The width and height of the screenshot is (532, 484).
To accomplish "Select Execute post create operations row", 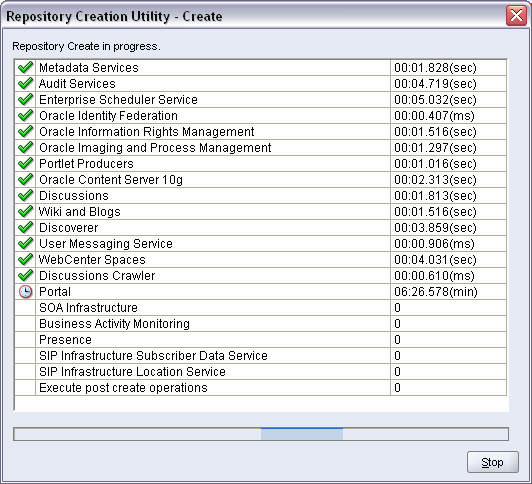I will pyautogui.click(x=261, y=387).
